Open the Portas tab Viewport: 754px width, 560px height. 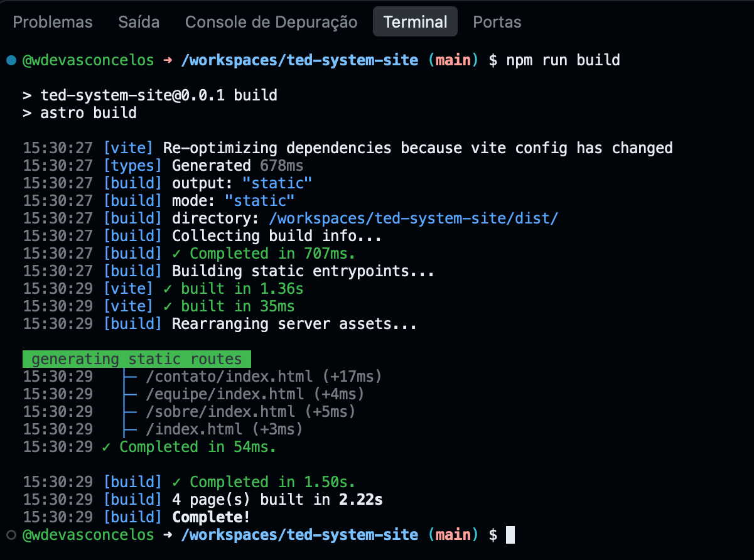pos(497,22)
